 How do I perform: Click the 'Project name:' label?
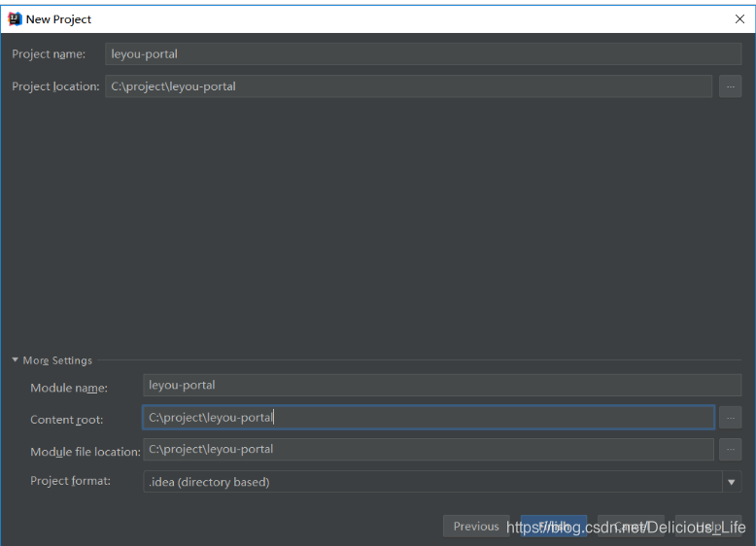click(x=49, y=54)
